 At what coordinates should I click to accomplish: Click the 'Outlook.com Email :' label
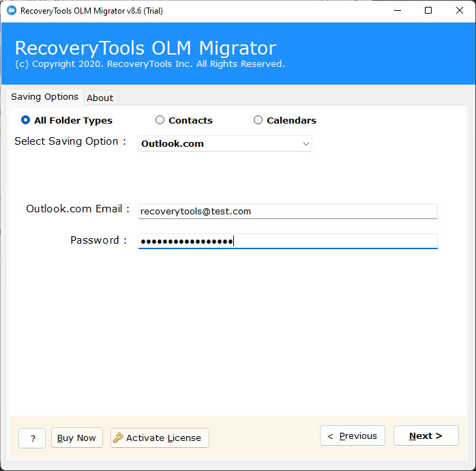tap(78, 209)
